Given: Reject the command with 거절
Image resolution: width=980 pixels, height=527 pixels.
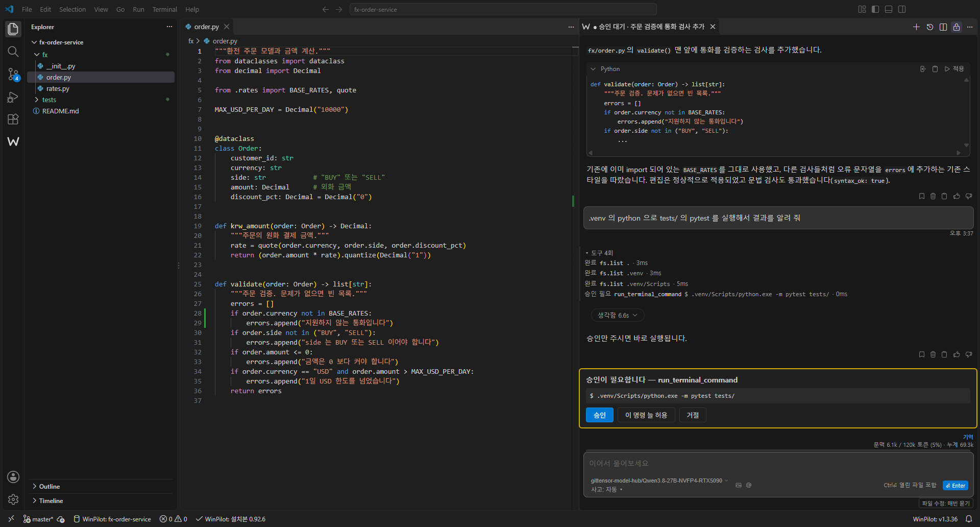Looking at the screenshot, I should [x=693, y=415].
